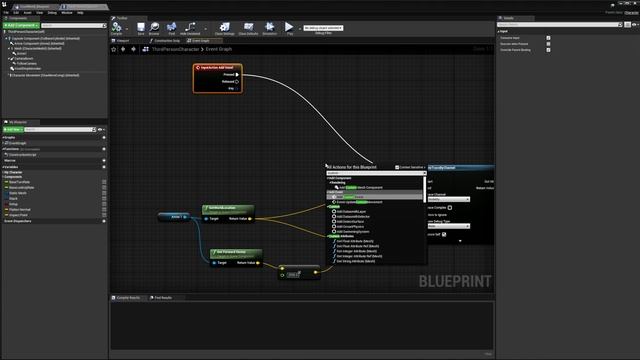Click the plus button on Variables section

pos(104,167)
